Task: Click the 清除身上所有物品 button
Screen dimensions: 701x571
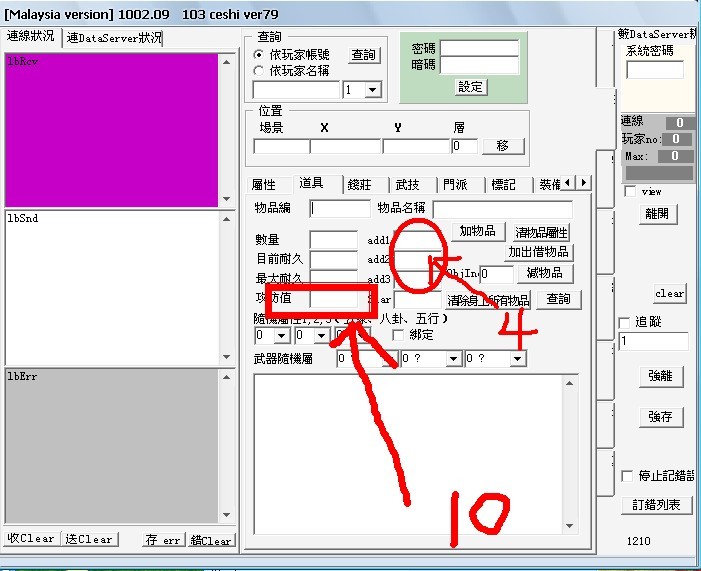Action: point(488,299)
